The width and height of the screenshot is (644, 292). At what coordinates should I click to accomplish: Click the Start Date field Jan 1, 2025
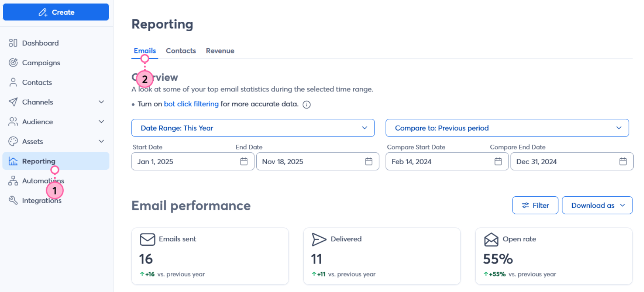point(193,161)
